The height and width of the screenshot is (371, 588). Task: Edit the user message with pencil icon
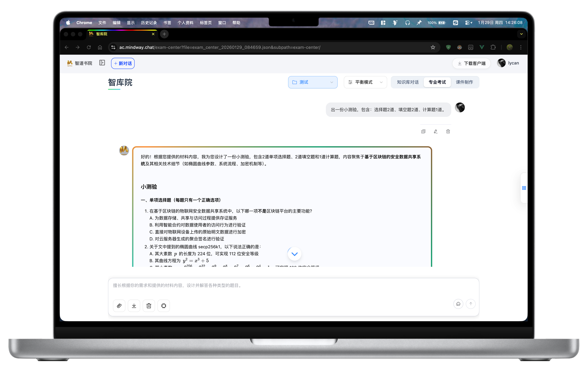point(436,131)
